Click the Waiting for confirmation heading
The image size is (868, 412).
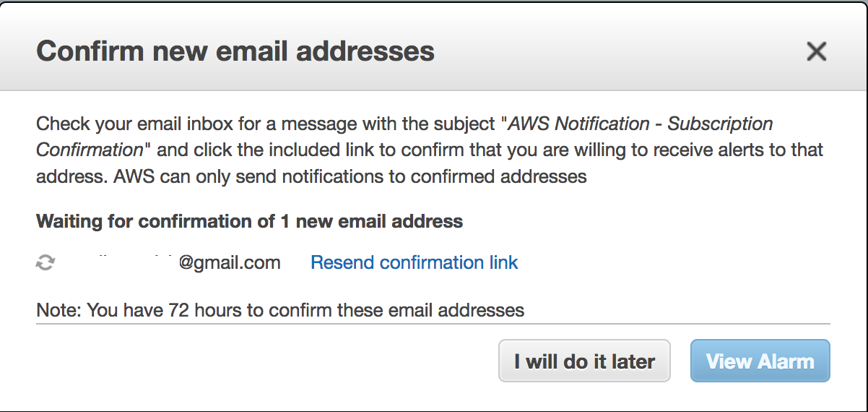[x=249, y=220]
